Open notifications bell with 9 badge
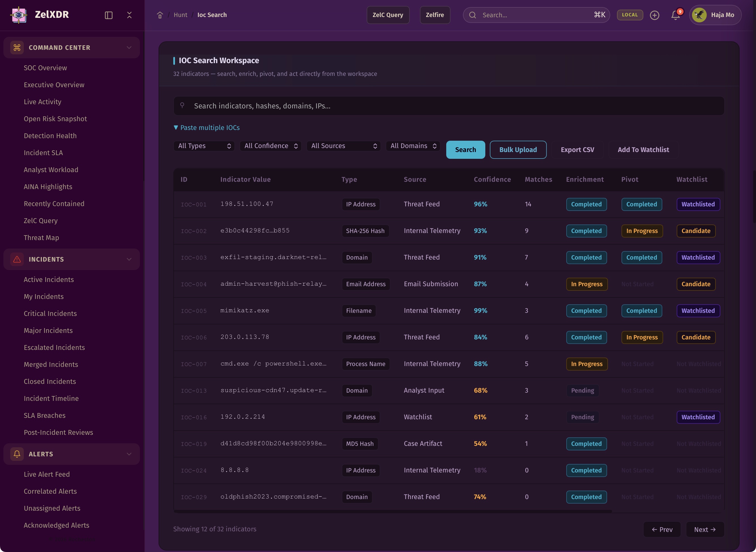The image size is (756, 552). (676, 15)
